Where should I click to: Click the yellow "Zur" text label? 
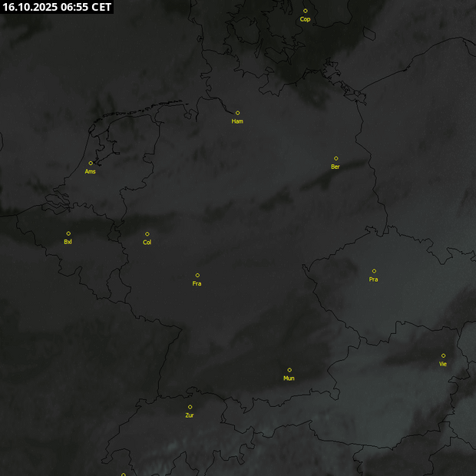pos(190,415)
